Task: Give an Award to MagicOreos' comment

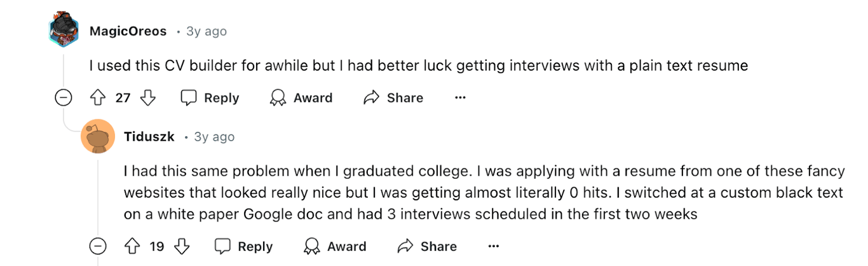Action: click(301, 97)
